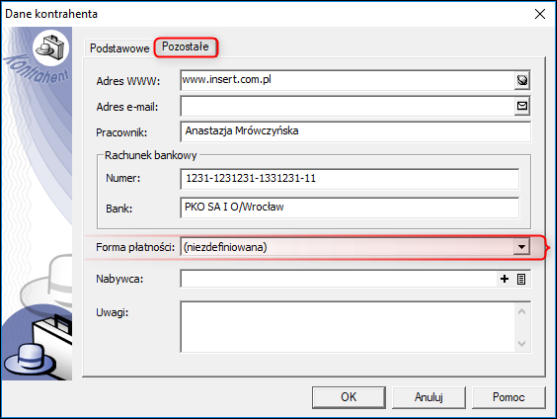Screen dimensions: 557x419
Task: Click inside the Uwagi text area
Action: 347,327
